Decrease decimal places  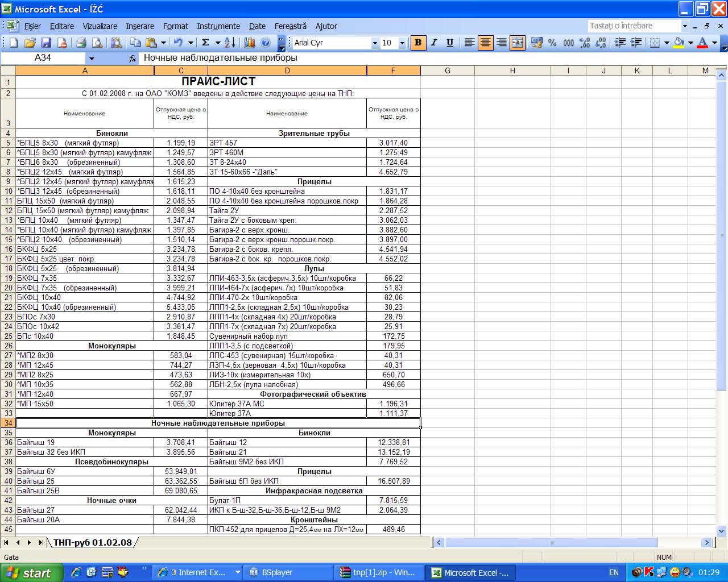600,43
